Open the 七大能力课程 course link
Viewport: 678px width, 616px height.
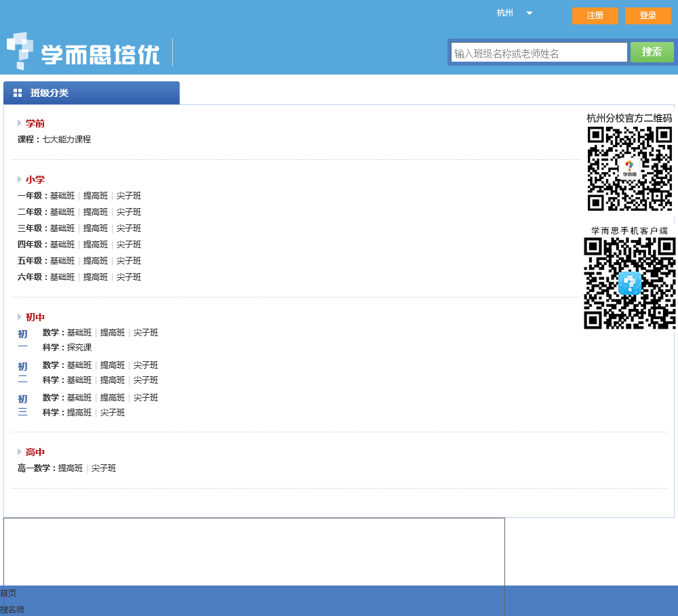[66, 140]
